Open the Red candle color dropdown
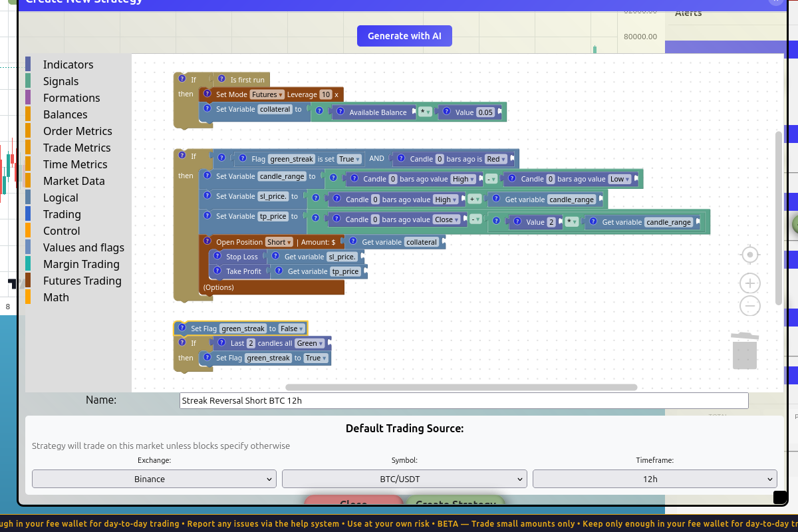This screenshot has width=798, height=532. (x=496, y=159)
